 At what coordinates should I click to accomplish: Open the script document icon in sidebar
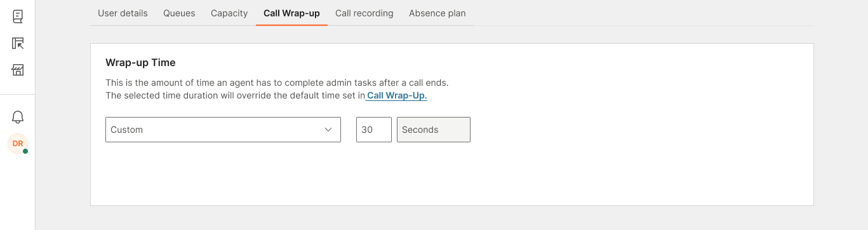[x=18, y=17]
